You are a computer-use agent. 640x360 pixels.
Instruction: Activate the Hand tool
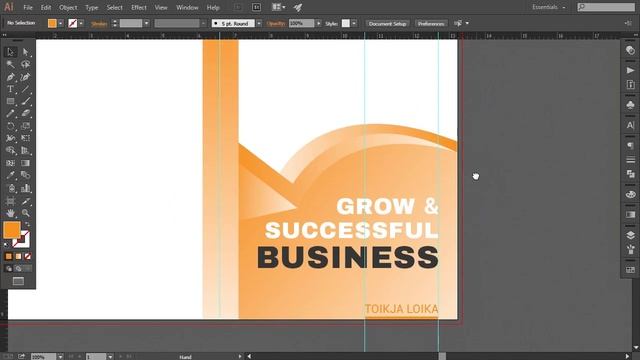pyautogui.click(x=11, y=213)
